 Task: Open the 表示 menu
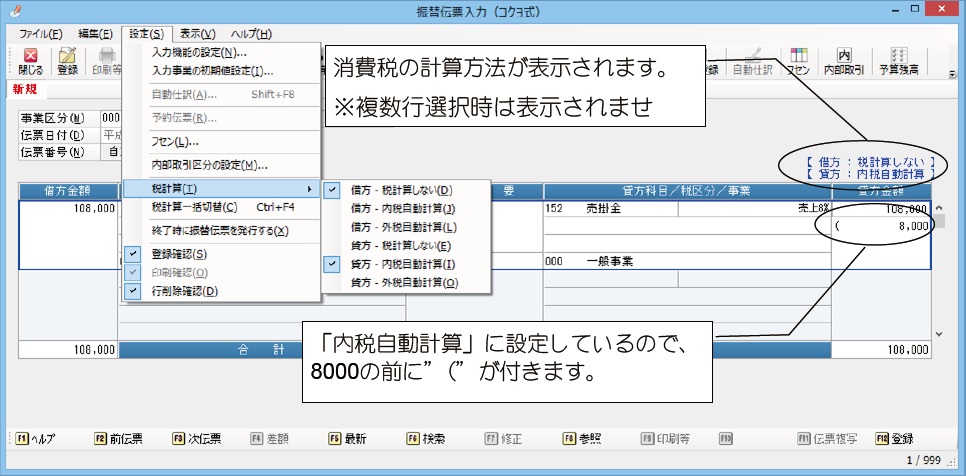point(197,33)
